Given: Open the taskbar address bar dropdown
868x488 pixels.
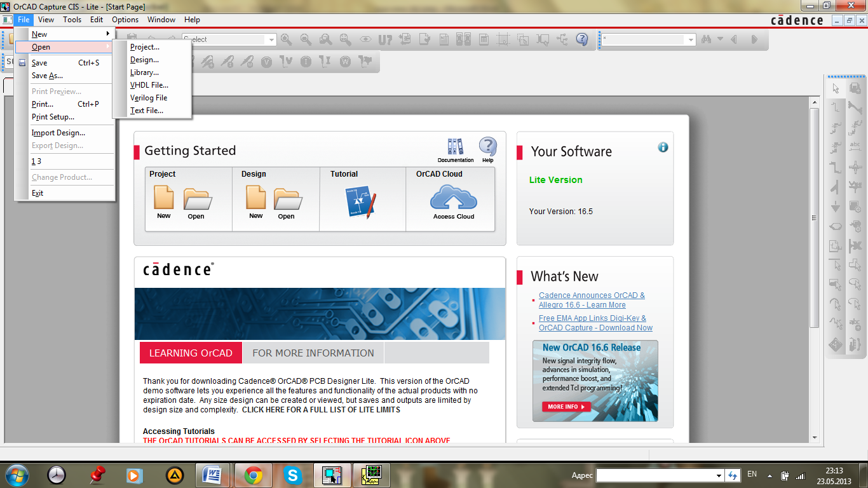Looking at the screenshot, I should tap(719, 475).
